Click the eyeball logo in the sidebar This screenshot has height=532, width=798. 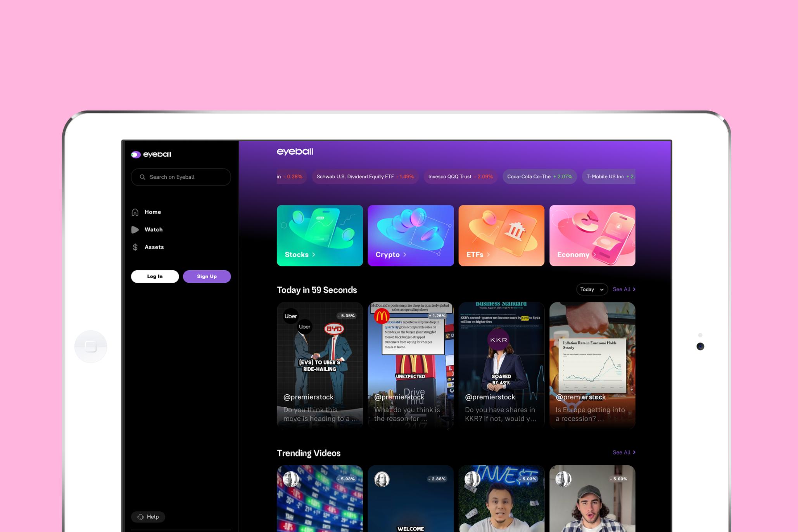point(151,154)
